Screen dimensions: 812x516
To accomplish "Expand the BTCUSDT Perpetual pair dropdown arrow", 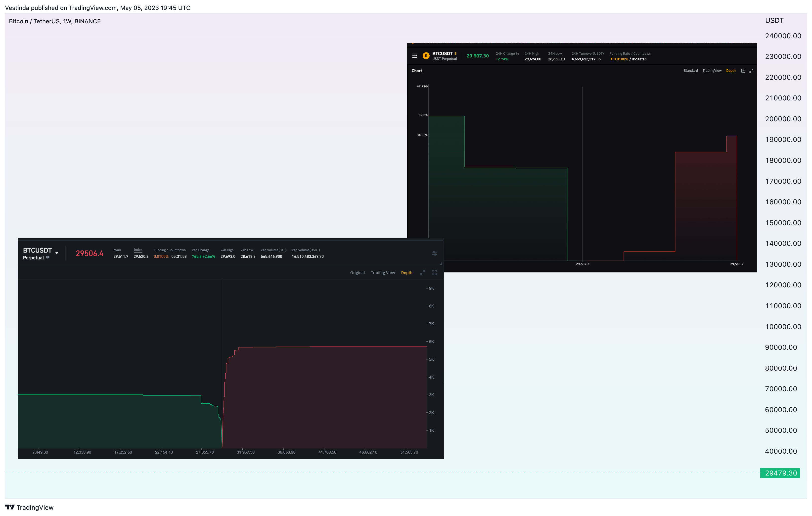I will 57,253.
